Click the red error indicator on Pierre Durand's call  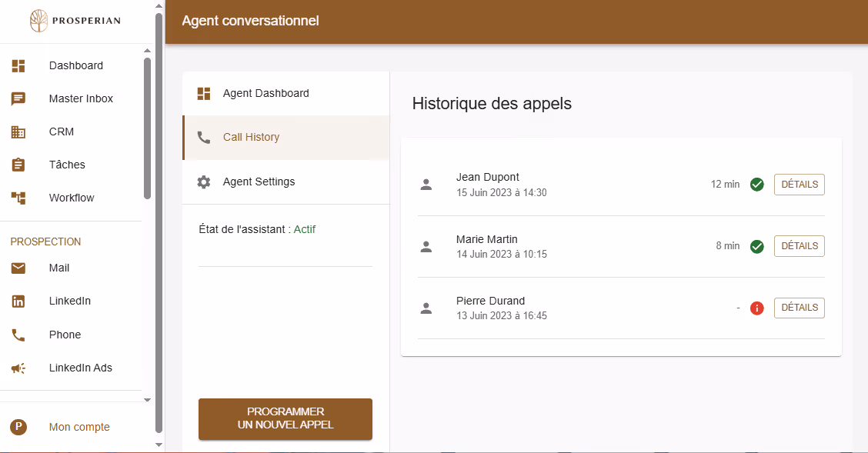click(x=756, y=308)
